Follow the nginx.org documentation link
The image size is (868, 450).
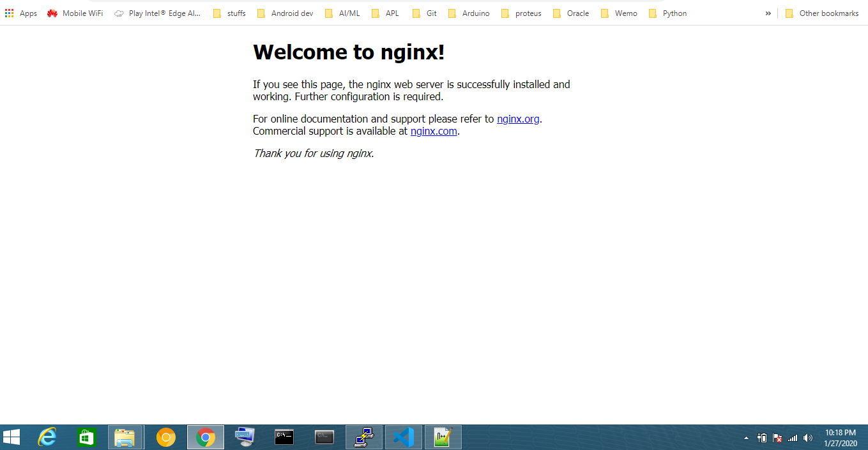coord(518,119)
